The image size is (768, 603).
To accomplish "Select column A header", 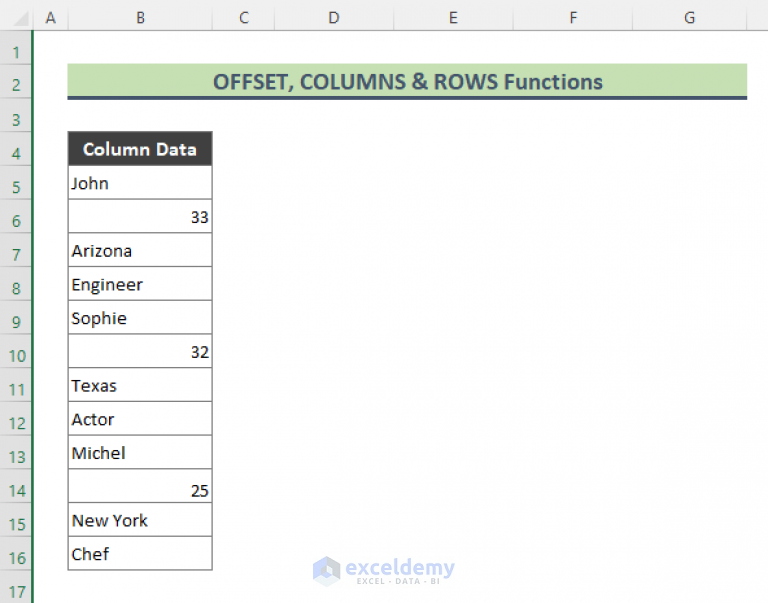I will click(50, 18).
